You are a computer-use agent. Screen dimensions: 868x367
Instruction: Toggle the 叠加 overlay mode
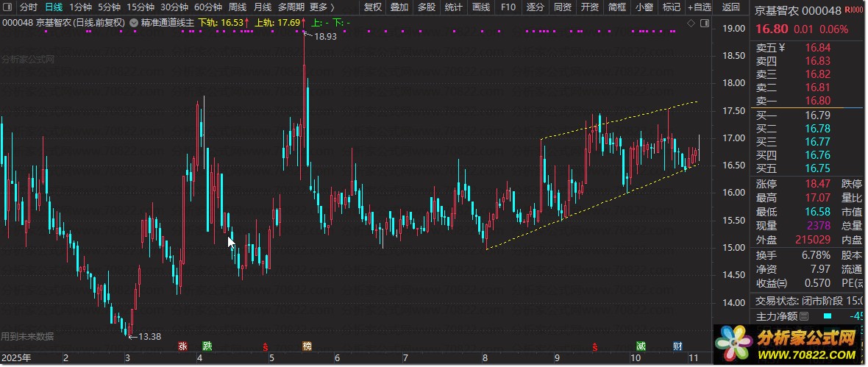click(399, 7)
